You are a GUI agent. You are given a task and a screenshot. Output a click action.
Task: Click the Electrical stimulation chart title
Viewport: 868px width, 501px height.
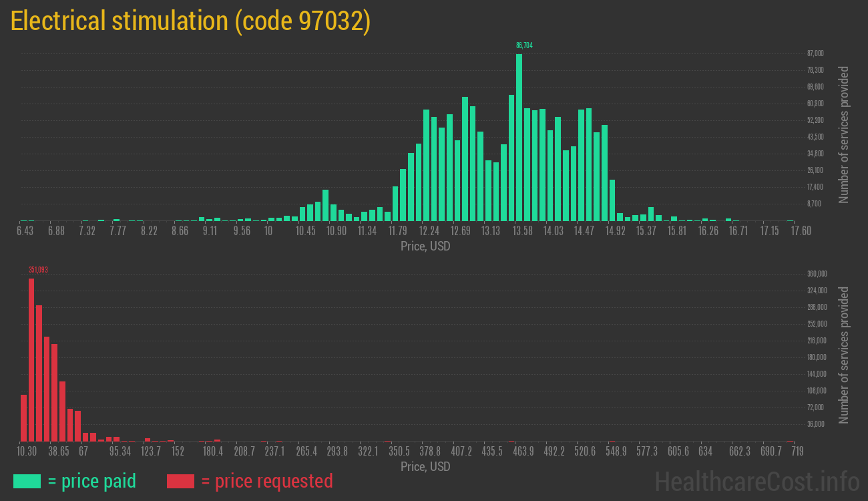pyautogui.click(x=190, y=21)
